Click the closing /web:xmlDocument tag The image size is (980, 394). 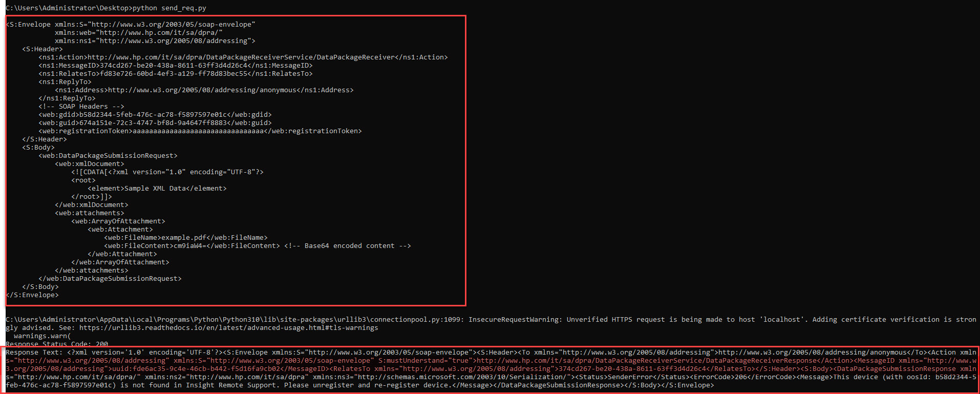(92, 205)
